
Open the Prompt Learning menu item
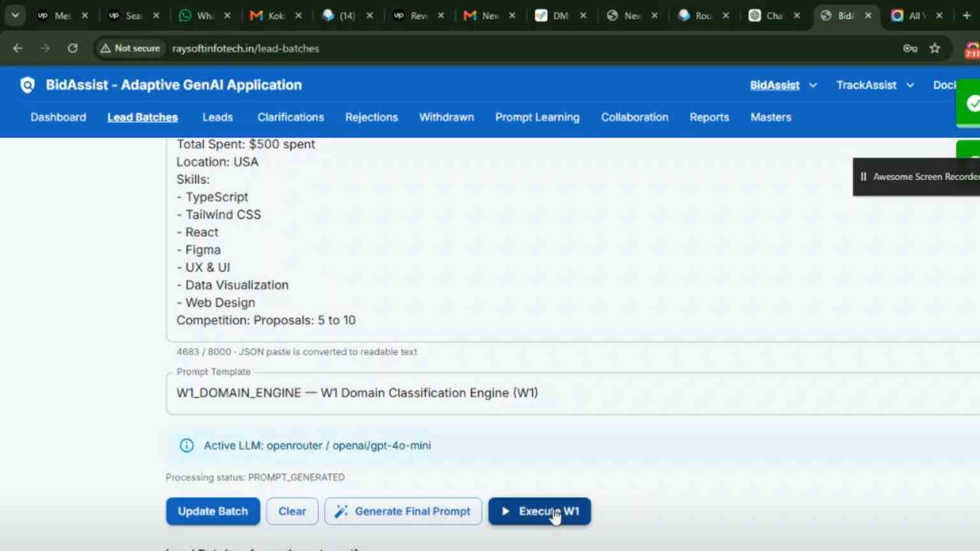point(537,117)
